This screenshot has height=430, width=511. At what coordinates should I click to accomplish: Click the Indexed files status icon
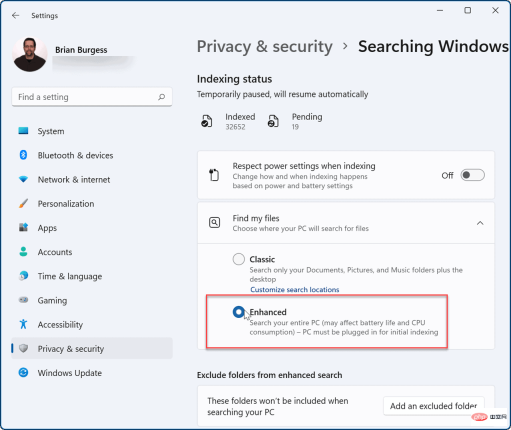click(x=206, y=121)
